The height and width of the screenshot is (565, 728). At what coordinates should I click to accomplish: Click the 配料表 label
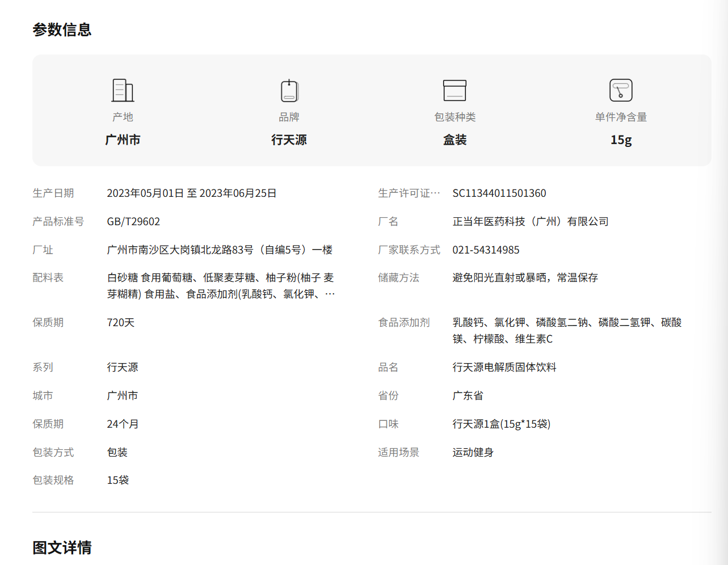48,278
